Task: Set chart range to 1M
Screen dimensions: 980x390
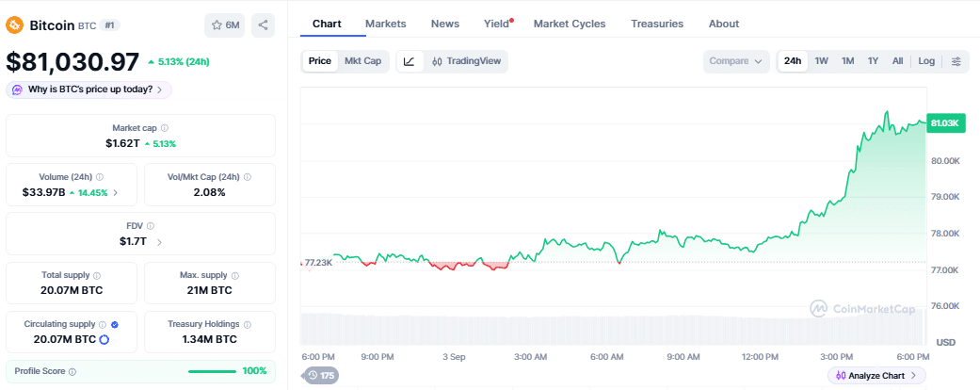Action: pos(847,61)
